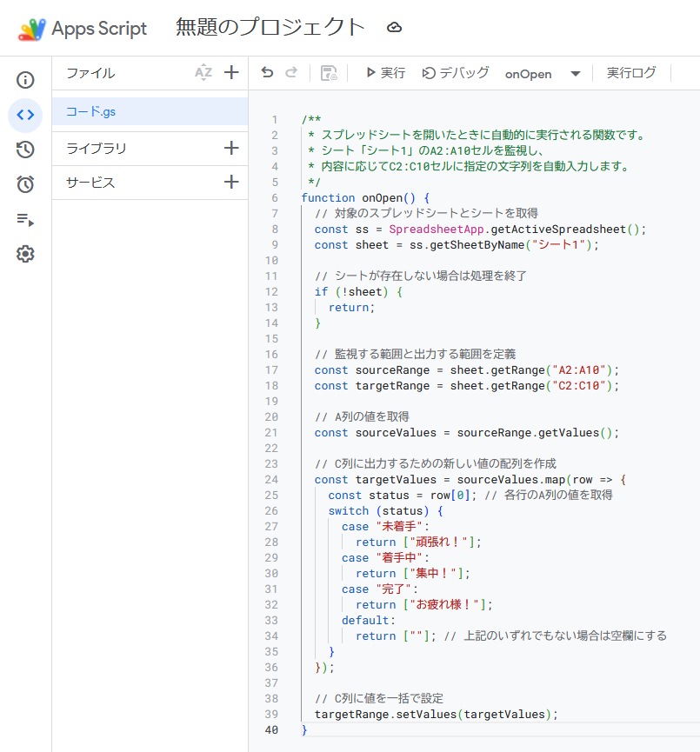Viewport: 700px width, 752px height.
Task: Click line number 6 in gutter
Action: pos(275,198)
